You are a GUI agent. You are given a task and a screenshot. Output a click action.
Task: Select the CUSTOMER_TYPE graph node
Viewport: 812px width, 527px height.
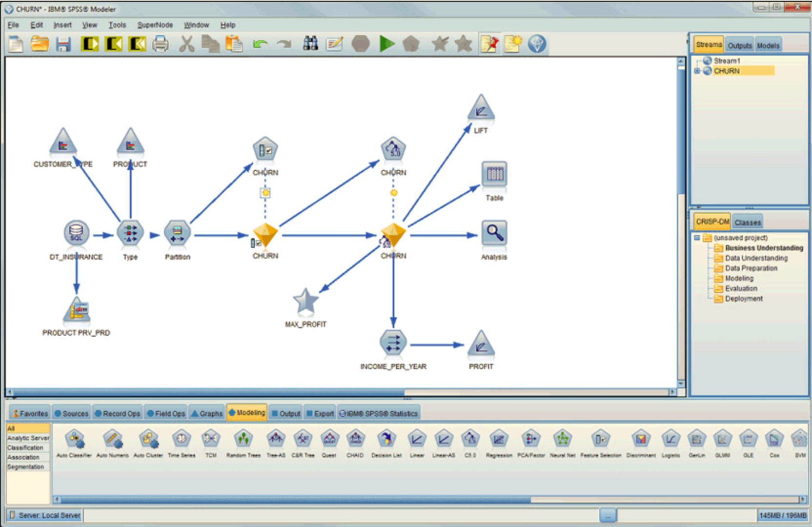tap(63, 142)
